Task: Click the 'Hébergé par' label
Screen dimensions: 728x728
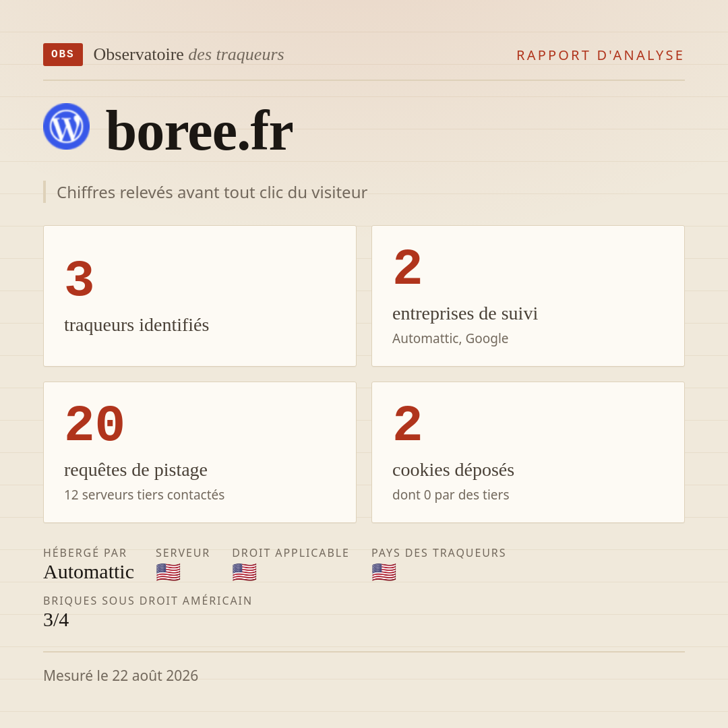Action: pyautogui.click(x=85, y=553)
